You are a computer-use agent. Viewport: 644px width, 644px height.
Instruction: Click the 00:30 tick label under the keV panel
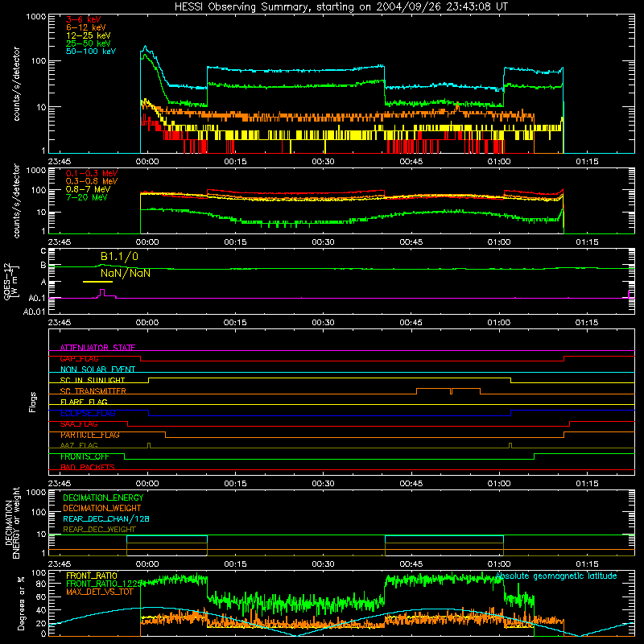[324, 162]
